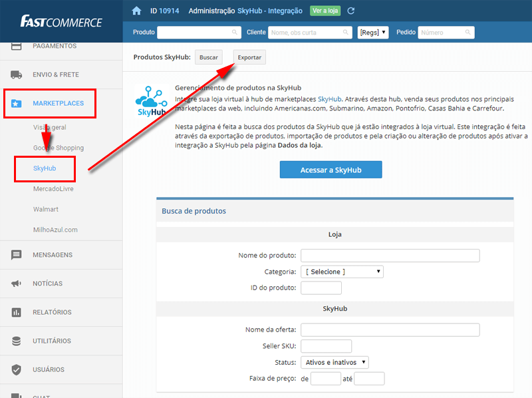This screenshot has width=532, height=398.
Task: Click the magnifier icon in Produto search
Action: pos(235,32)
